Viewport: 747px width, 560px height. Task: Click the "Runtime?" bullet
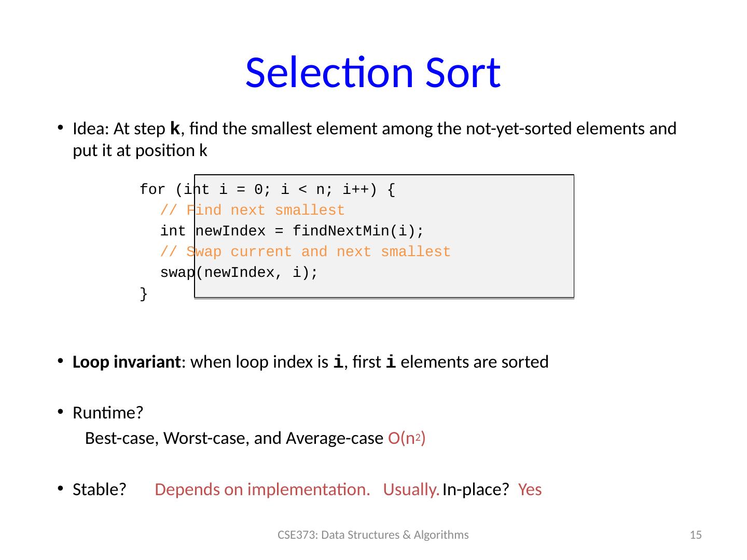(108, 413)
